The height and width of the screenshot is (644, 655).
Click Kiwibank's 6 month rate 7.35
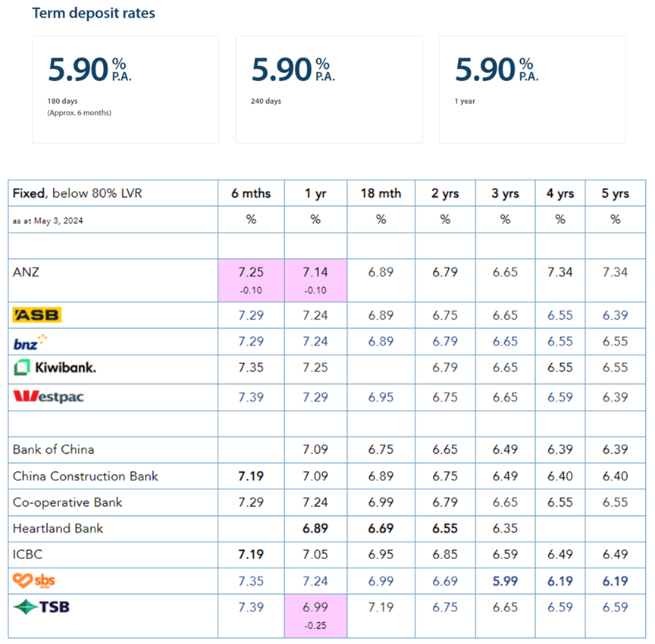pyautogui.click(x=251, y=367)
